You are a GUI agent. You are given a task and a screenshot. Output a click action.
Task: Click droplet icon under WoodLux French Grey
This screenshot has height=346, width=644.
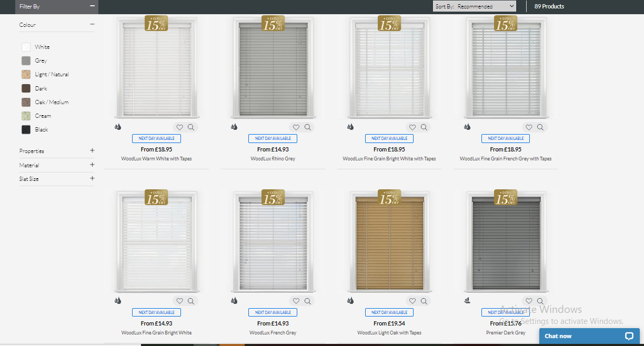[x=234, y=301]
